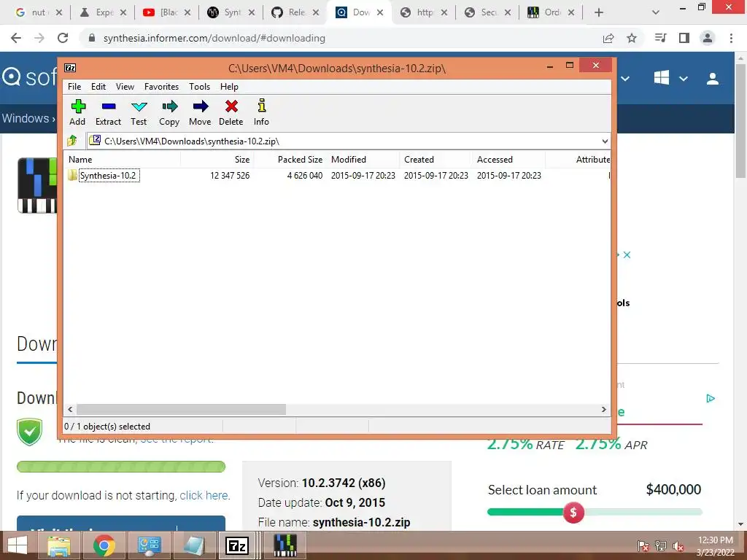Open the Edit menu
The image size is (747, 560).
pyautogui.click(x=98, y=87)
